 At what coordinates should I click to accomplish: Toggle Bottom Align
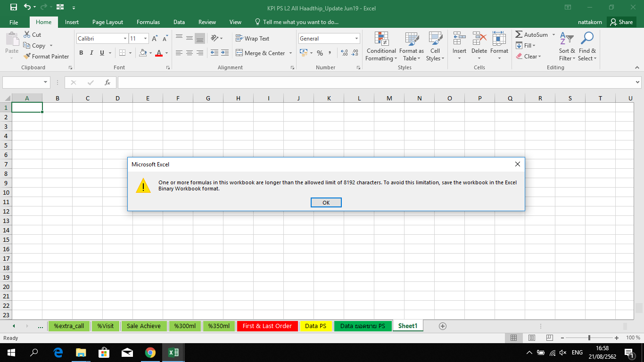[x=200, y=38]
